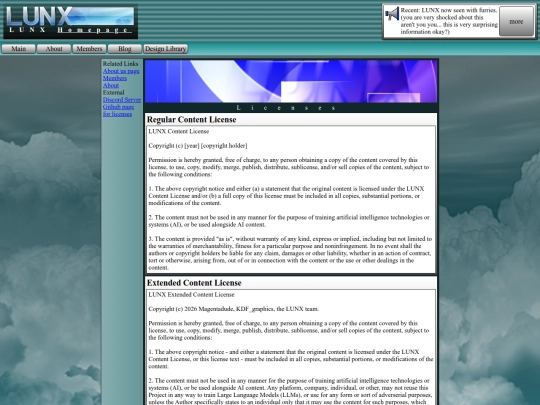The height and width of the screenshot is (405, 540).
Task: Follow the 'Members' sidebar link
Action: [x=115, y=78]
